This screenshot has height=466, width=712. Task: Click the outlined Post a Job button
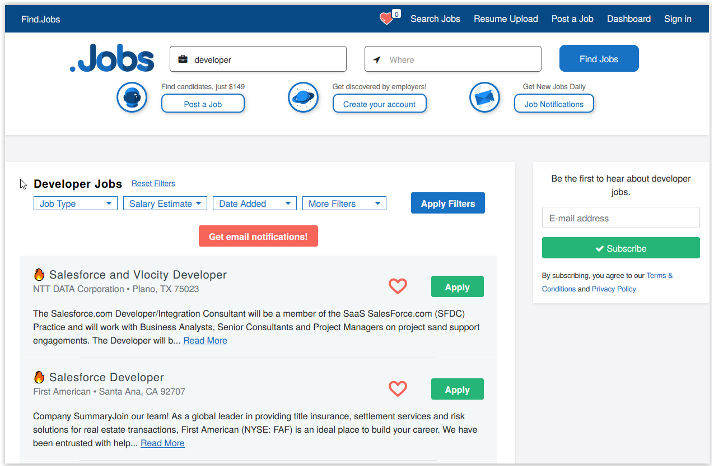pyautogui.click(x=203, y=104)
